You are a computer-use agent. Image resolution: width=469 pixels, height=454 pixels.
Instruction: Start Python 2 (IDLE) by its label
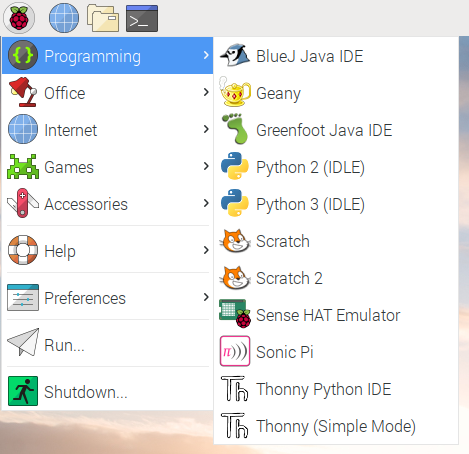tap(310, 167)
